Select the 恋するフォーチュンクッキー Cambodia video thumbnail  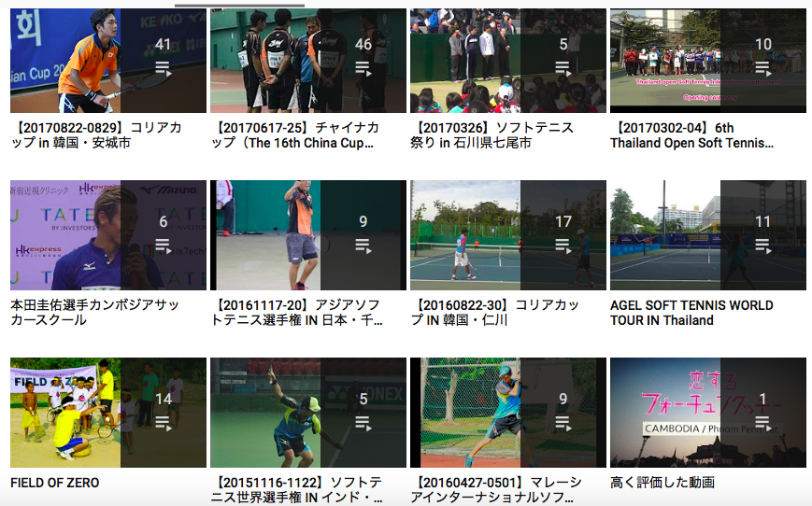(x=708, y=413)
